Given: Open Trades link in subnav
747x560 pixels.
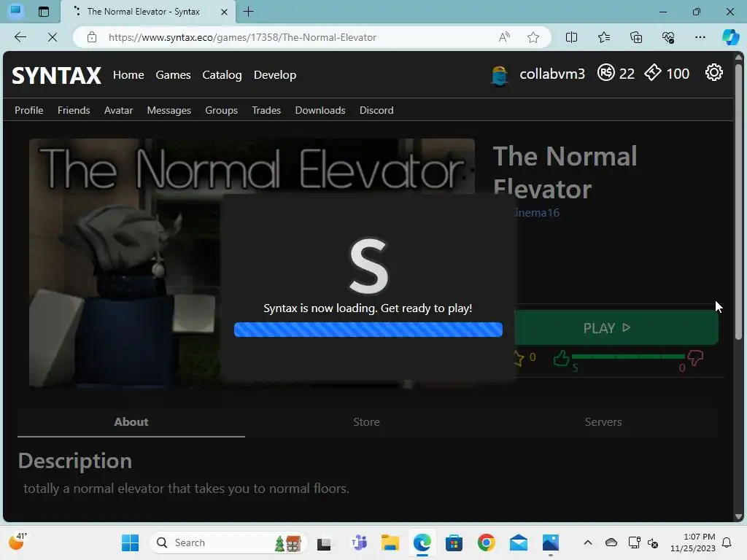Looking at the screenshot, I should pyautogui.click(x=266, y=110).
